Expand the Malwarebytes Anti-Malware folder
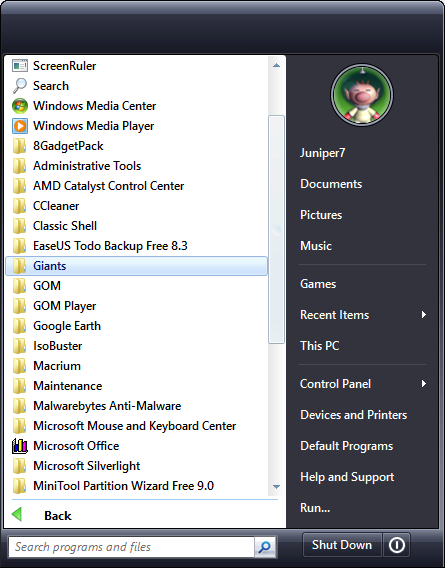The width and height of the screenshot is (445, 568). [x=137, y=406]
